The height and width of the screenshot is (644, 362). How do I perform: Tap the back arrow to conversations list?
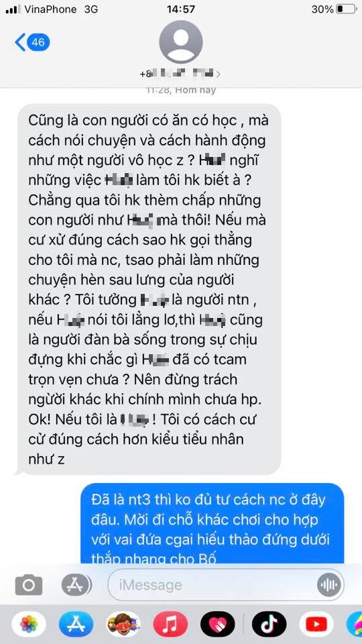pyautogui.click(x=19, y=42)
